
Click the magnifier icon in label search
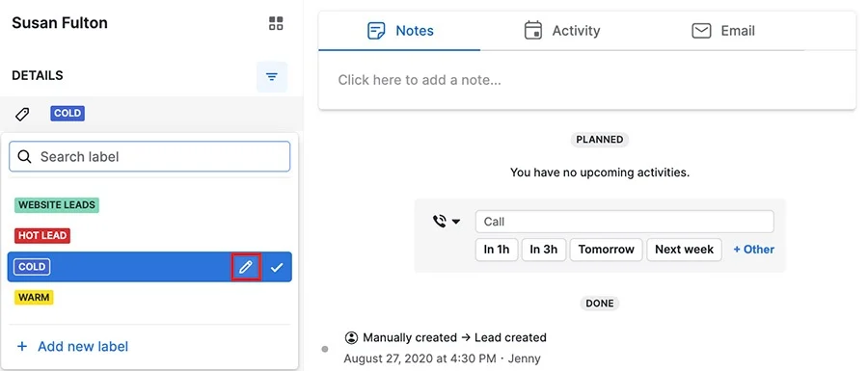pos(24,157)
